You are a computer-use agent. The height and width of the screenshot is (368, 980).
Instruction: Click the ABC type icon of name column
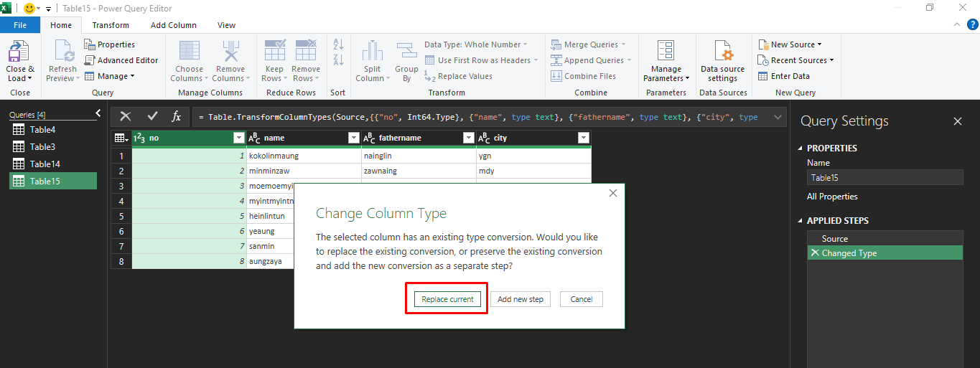tap(254, 138)
